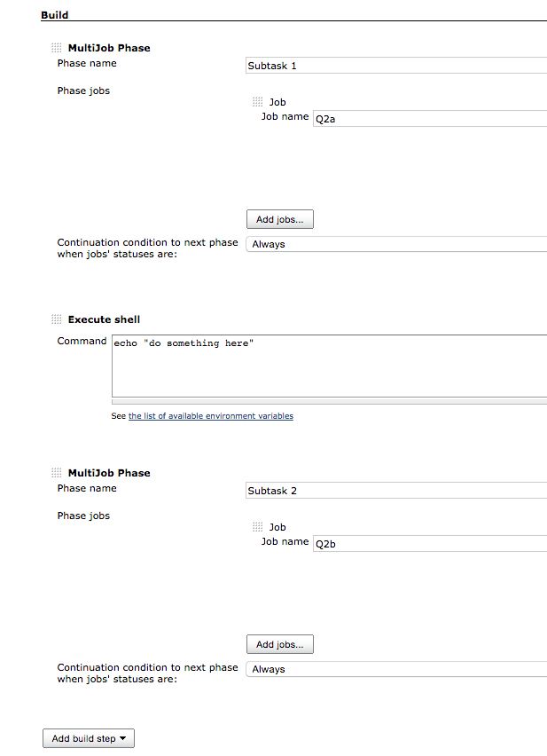Click Add jobs button under Q2b
The height and width of the screenshot is (756, 547).
click(x=279, y=644)
